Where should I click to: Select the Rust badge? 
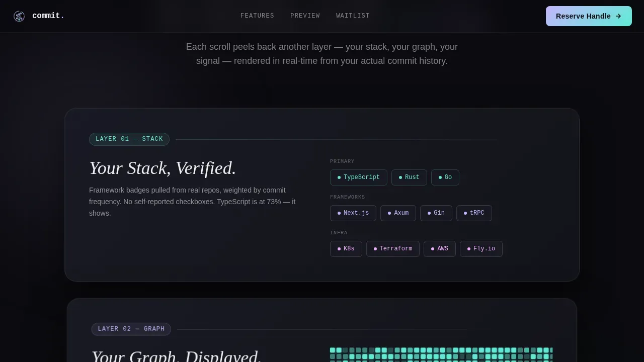click(x=409, y=177)
